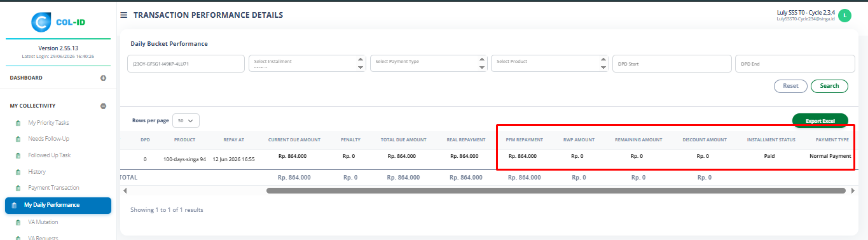Image resolution: width=868 pixels, height=240 pixels.
Task: Click the TOTAL DUE AMOUNT column header
Action: point(403,139)
